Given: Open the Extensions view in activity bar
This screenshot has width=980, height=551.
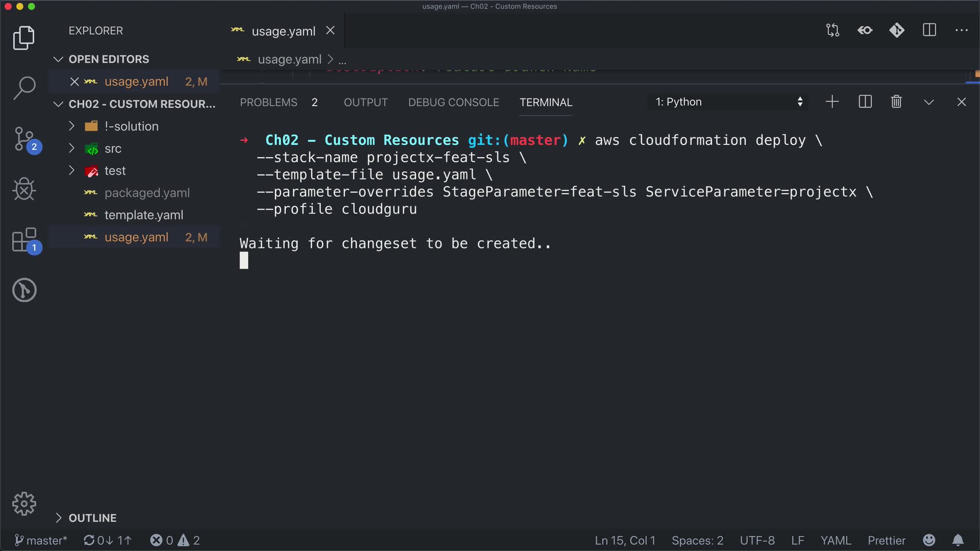Looking at the screenshot, I should pyautogui.click(x=24, y=240).
